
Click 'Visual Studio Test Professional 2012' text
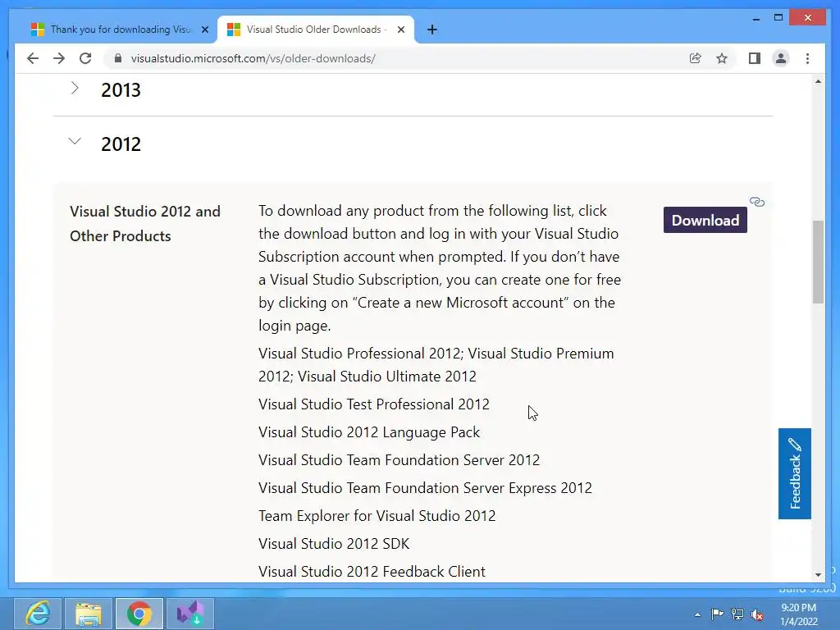tap(374, 404)
